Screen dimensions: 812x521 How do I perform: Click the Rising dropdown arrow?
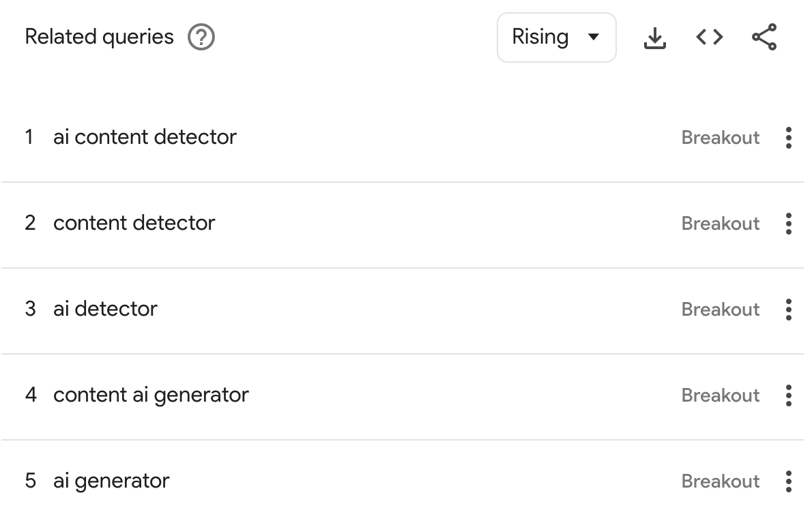point(594,38)
